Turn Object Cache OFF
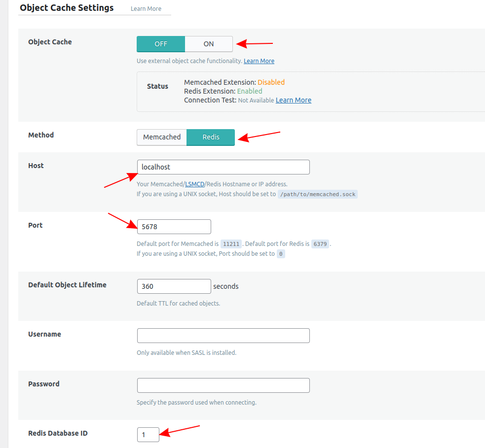Image resolution: width=485 pixels, height=448 pixels. [x=161, y=44]
